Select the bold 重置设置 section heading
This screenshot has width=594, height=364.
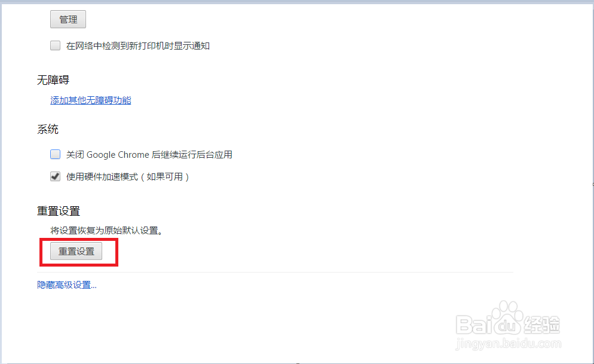coord(59,211)
